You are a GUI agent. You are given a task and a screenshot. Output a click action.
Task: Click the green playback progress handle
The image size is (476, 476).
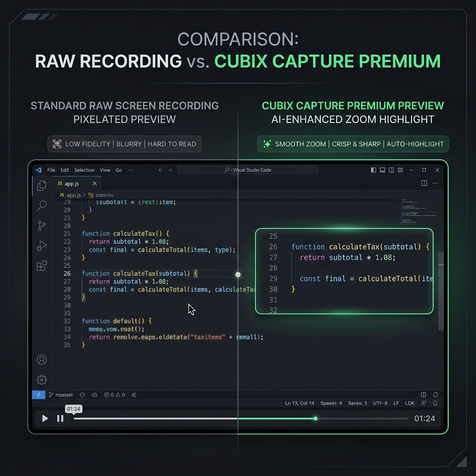point(316,418)
